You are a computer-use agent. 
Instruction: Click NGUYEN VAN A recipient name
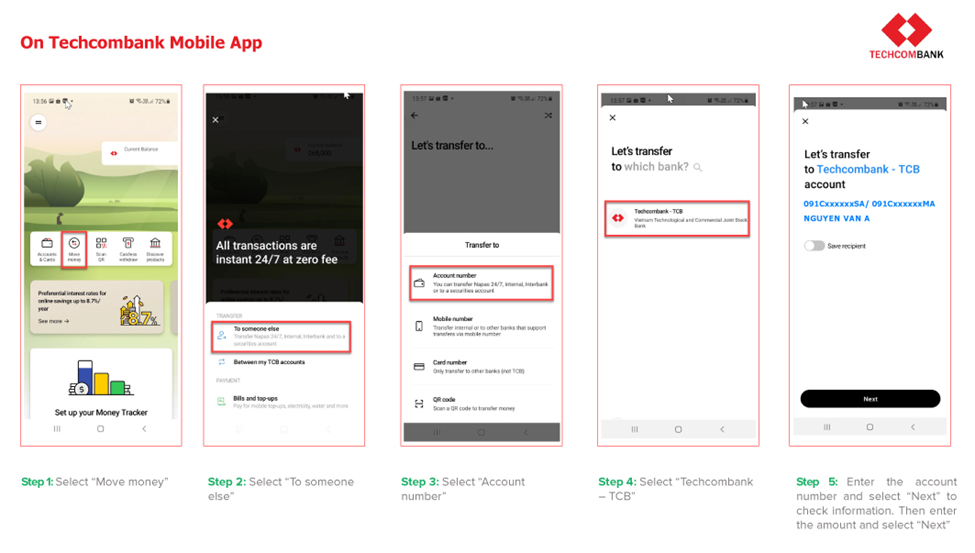836,218
